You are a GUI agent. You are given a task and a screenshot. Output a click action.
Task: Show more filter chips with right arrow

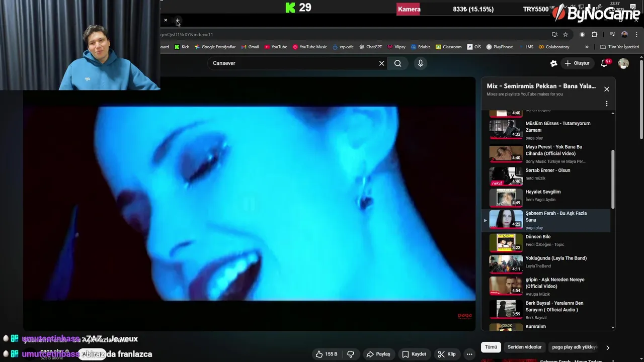pyautogui.click(x=608, y=347)
